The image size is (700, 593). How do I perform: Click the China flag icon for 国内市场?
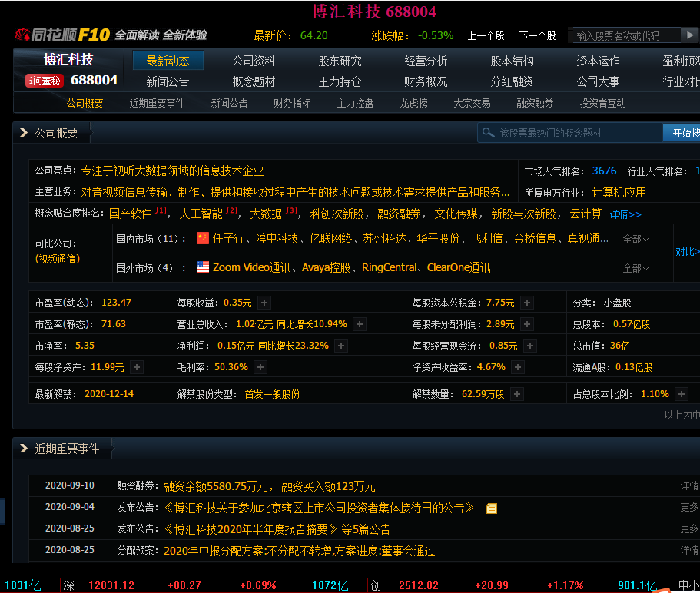coord(203,238)
